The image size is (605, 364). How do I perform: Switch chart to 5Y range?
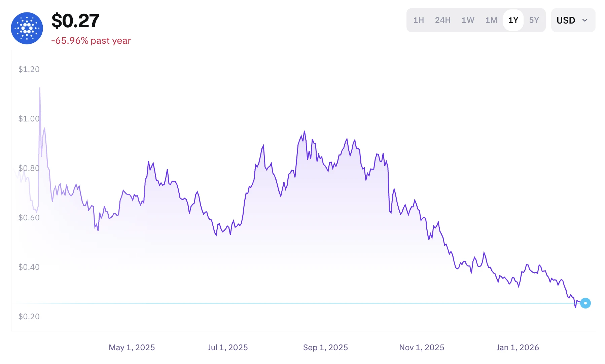[534, 21]
